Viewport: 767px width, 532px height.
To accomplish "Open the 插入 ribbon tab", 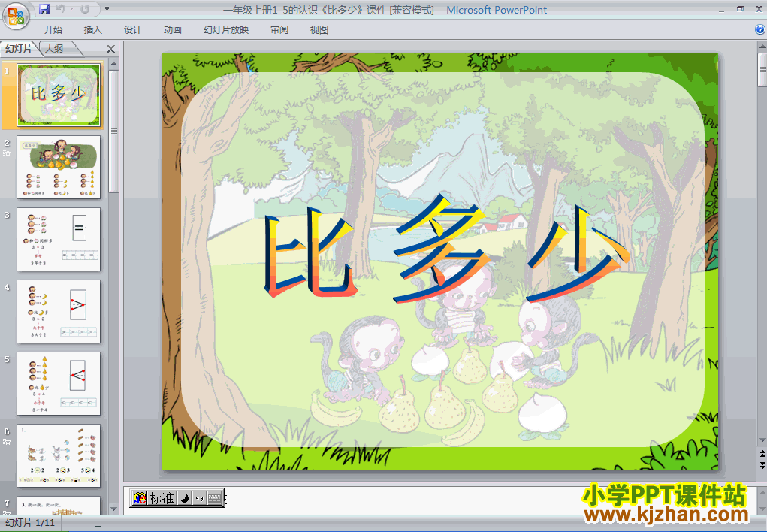I will coord(93,30).
